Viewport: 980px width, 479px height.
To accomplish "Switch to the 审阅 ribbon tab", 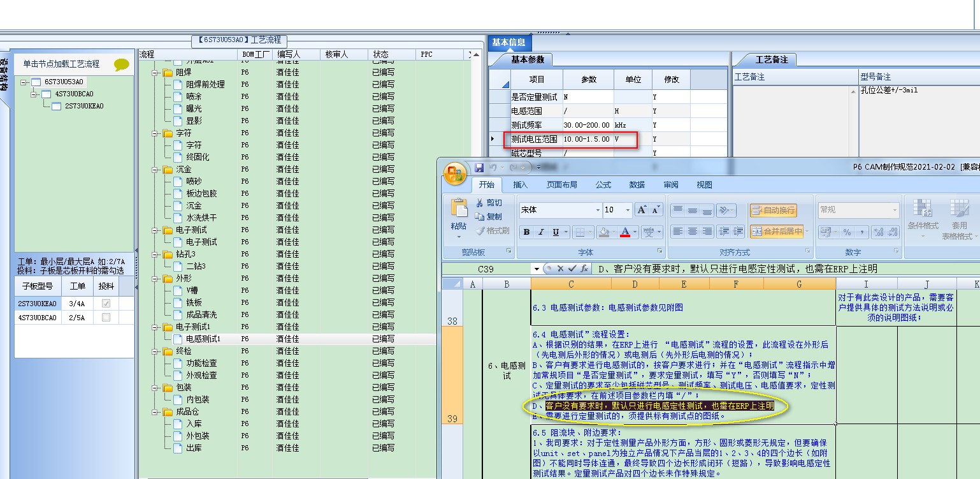I will coord(671,185).
